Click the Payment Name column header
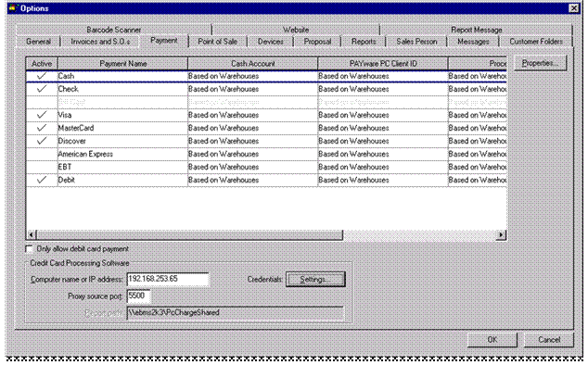 (122, 64)
